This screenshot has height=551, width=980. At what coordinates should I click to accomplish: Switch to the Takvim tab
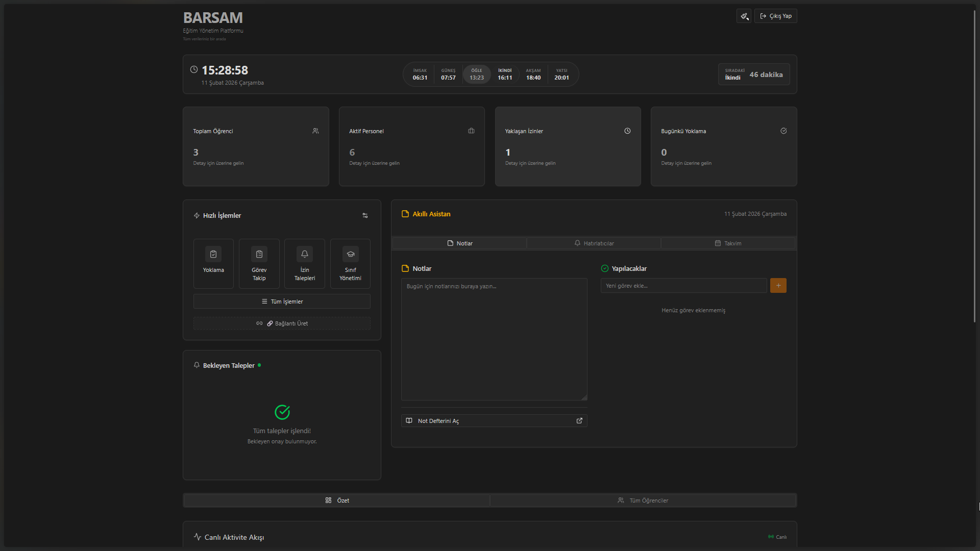point(728,243)
